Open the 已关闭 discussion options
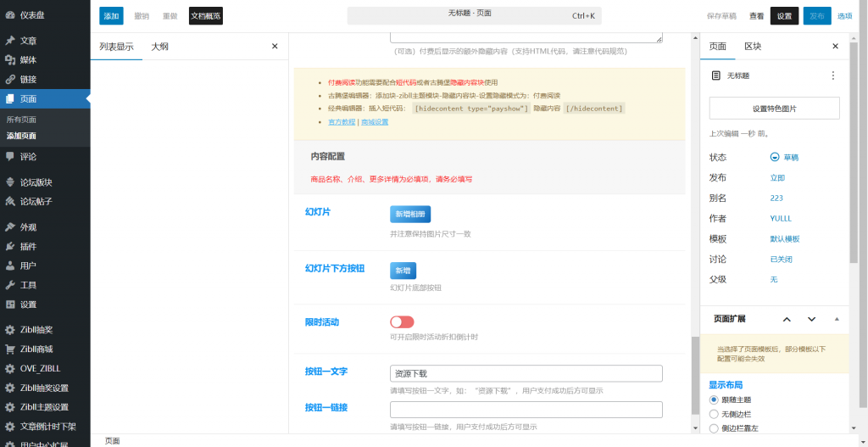This screenshot has height=447, width=868. [781, 260]
